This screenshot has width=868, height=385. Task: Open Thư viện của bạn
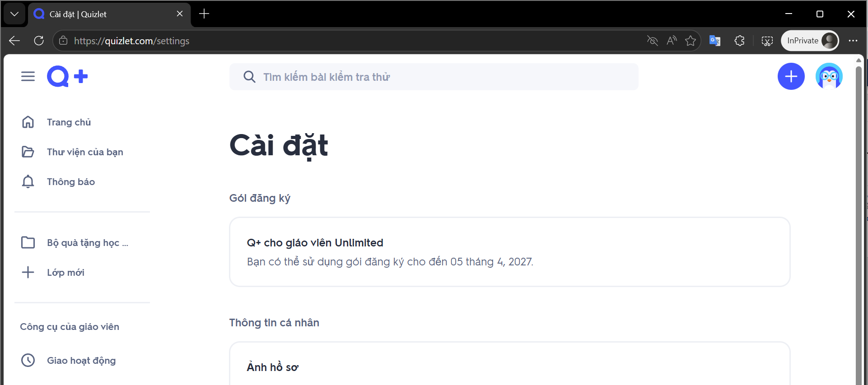coord(85,152)
